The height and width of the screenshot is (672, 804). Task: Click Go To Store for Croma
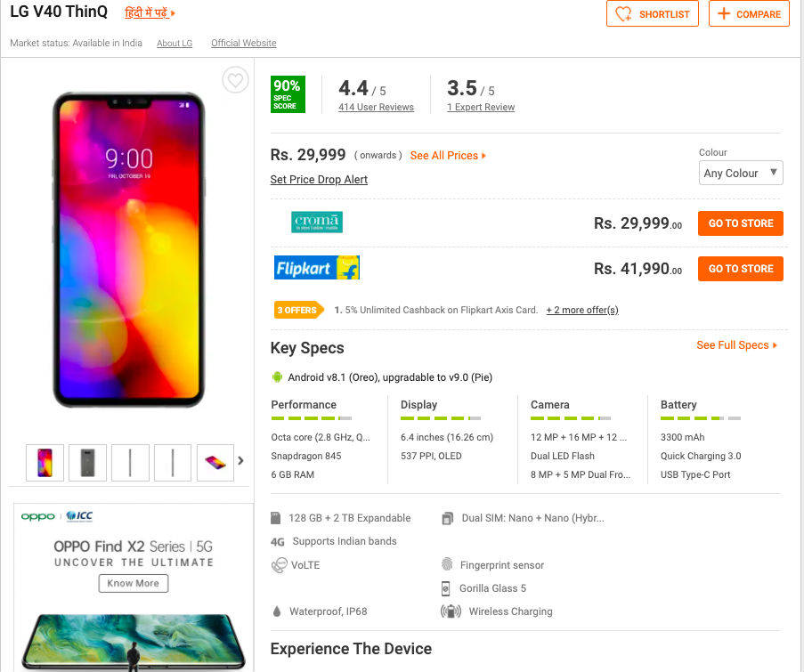(x=741, y=223)
